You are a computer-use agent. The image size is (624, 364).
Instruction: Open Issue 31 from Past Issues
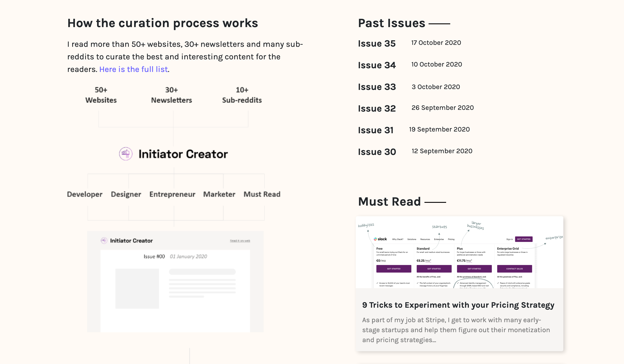pyautogui.click(x=376, y=130)
